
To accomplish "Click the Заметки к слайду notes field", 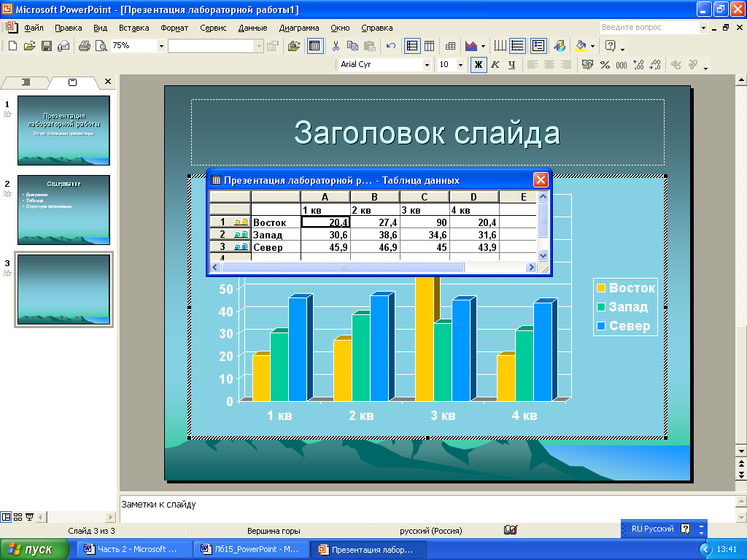I will 427,508.
